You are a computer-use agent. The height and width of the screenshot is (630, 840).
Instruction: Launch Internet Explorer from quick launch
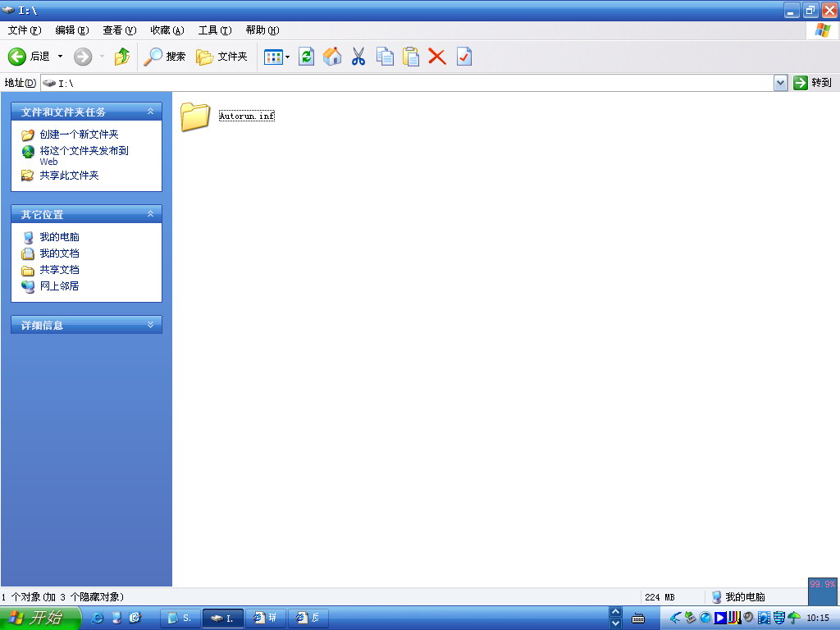pos(98,618)
